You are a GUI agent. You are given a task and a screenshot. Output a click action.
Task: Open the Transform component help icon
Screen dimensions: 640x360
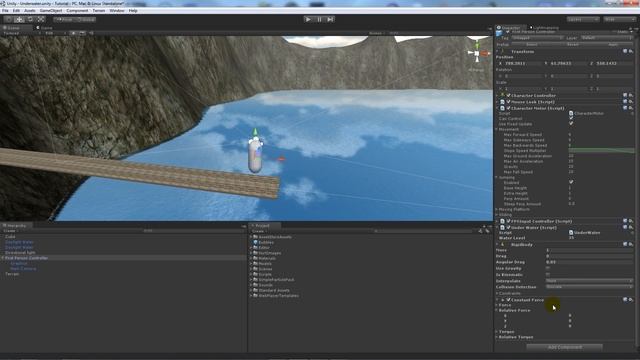tap(625, 51)
